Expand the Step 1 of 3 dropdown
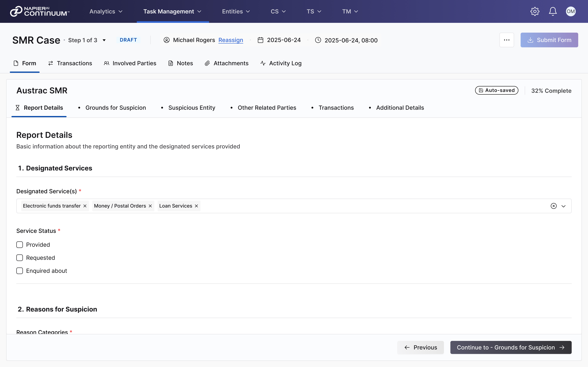The width and height of the screenshot is (588, 367). click(104, 40)
